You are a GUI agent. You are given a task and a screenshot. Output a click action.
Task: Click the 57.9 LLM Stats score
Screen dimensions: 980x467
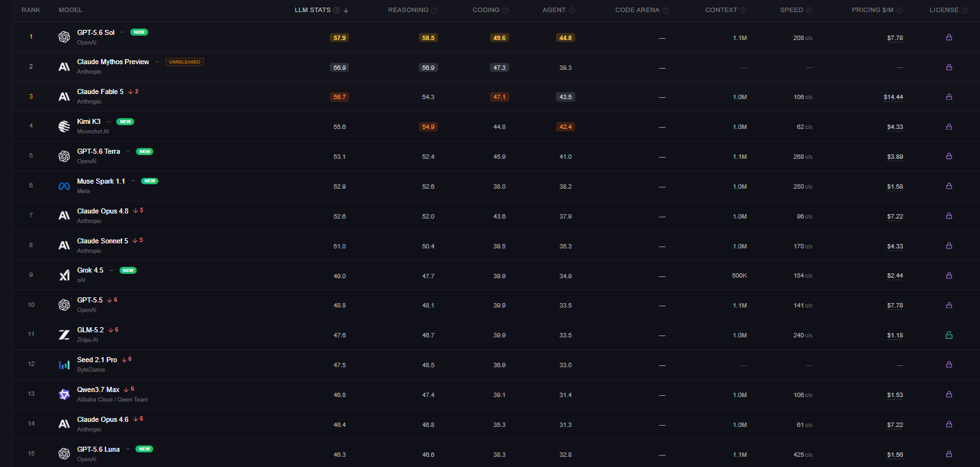coord(339,38)
